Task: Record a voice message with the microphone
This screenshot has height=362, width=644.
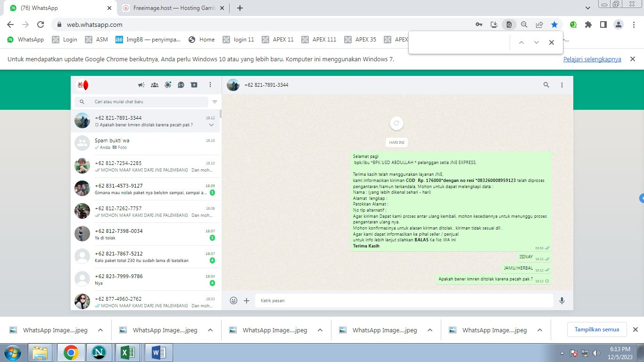Action: (x=562, y=300)
